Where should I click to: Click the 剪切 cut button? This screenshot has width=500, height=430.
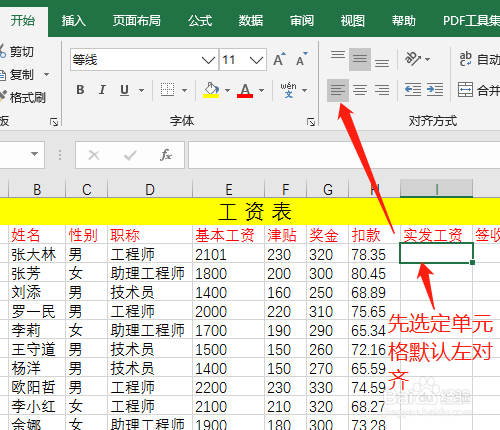pos(17,52)
